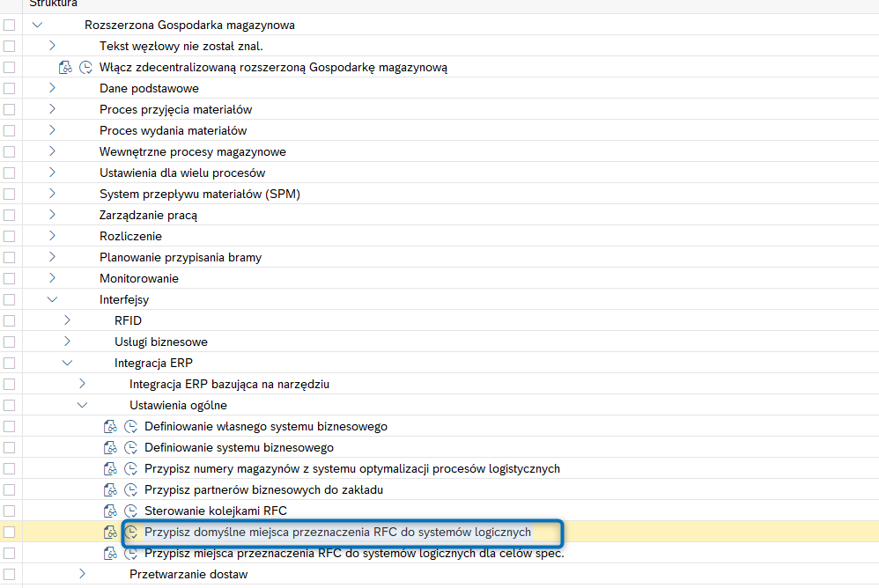Image resolution: width=879 pixels, height=588 pixels.
Task: Execute activity icon for Definiowanie systemu biznesowego
Action: pos(130,447)
